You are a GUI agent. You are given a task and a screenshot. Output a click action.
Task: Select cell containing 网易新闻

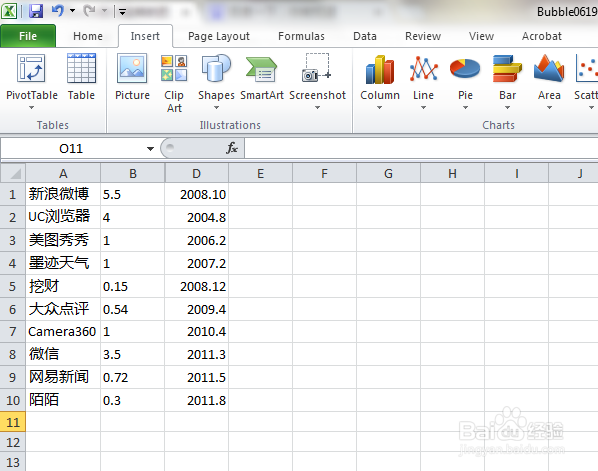(63, 377)
